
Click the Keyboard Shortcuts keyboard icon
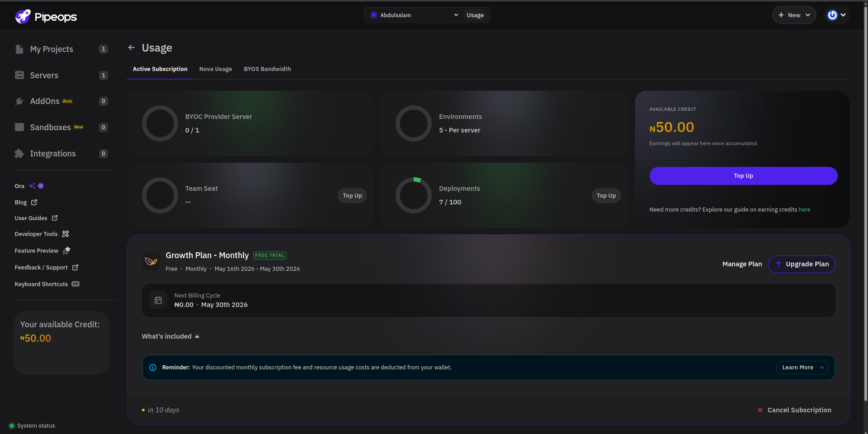coord(75,284)
